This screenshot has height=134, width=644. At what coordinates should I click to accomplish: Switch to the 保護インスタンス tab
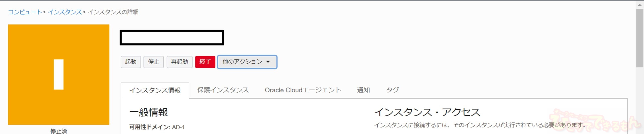[223, 90]
